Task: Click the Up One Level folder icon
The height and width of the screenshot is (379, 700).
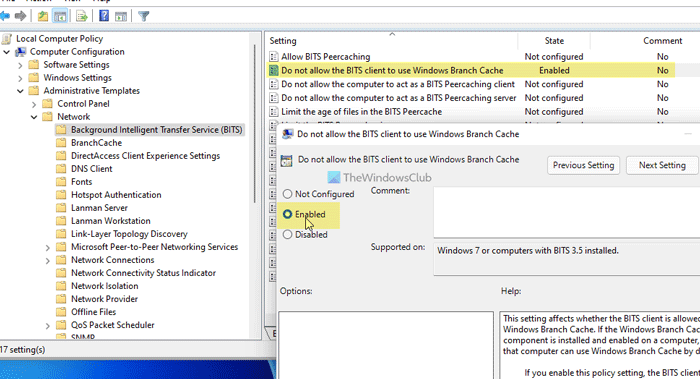Action: pos(42,17)
